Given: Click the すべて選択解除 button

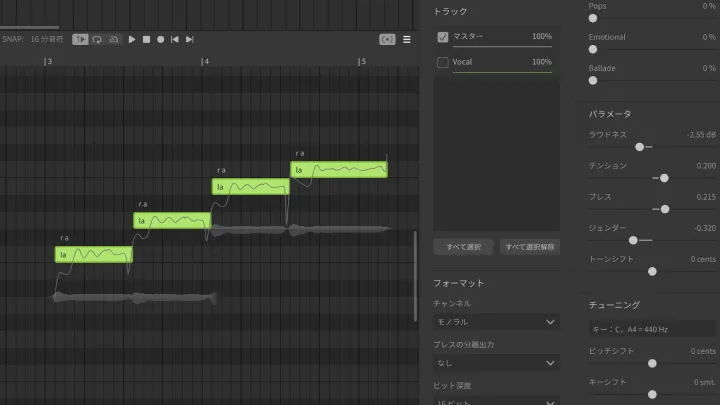Looking at the screenshot, I should [530, 247].
